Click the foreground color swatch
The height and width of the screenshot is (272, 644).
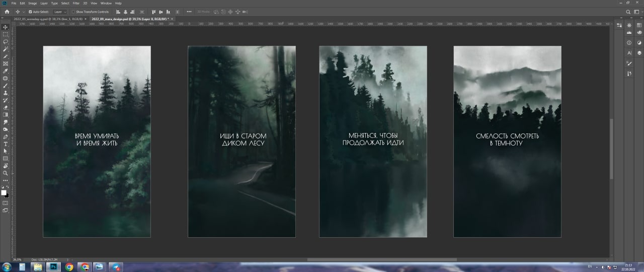tap(4, 192)
